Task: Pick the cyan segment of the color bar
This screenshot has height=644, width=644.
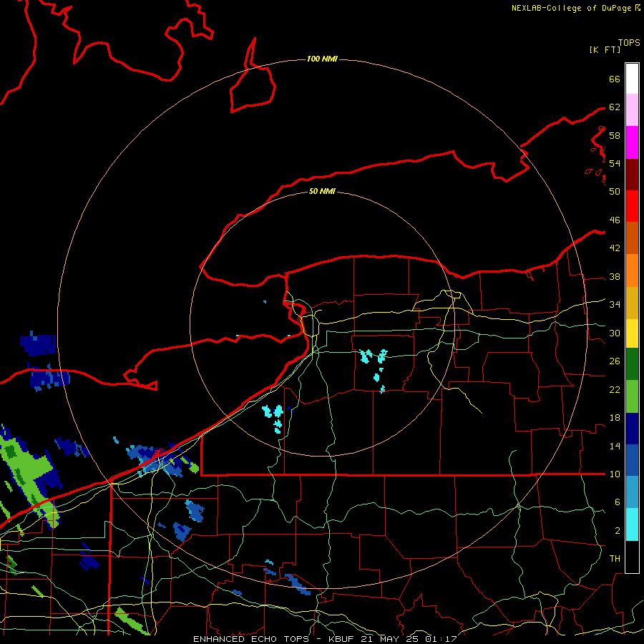Action: point(632,525)
